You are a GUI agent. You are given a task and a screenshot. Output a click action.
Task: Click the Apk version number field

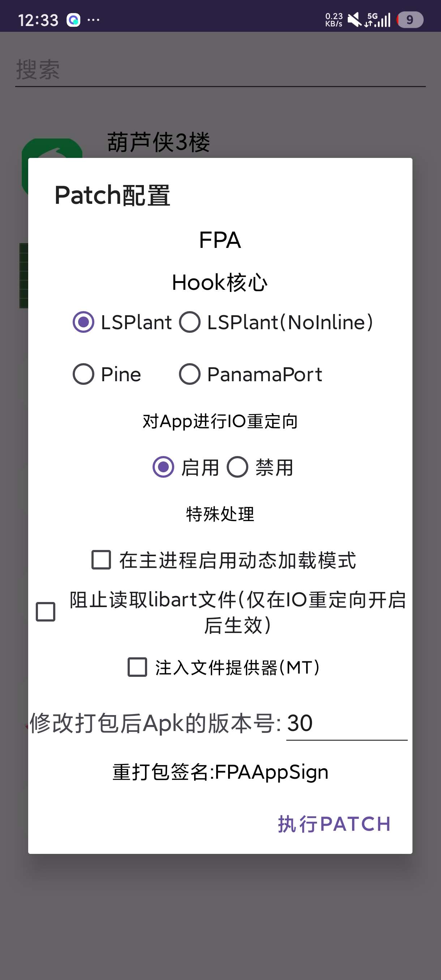(x=346, y=723)
